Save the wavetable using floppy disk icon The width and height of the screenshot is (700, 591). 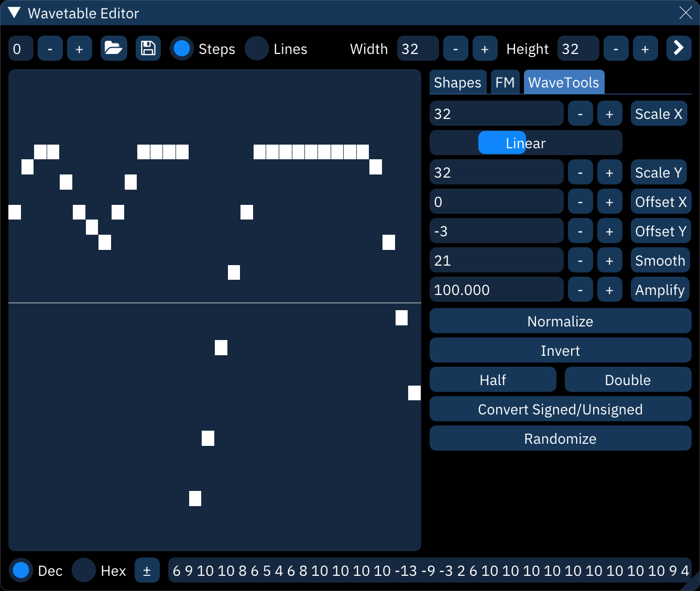point(148,49)
